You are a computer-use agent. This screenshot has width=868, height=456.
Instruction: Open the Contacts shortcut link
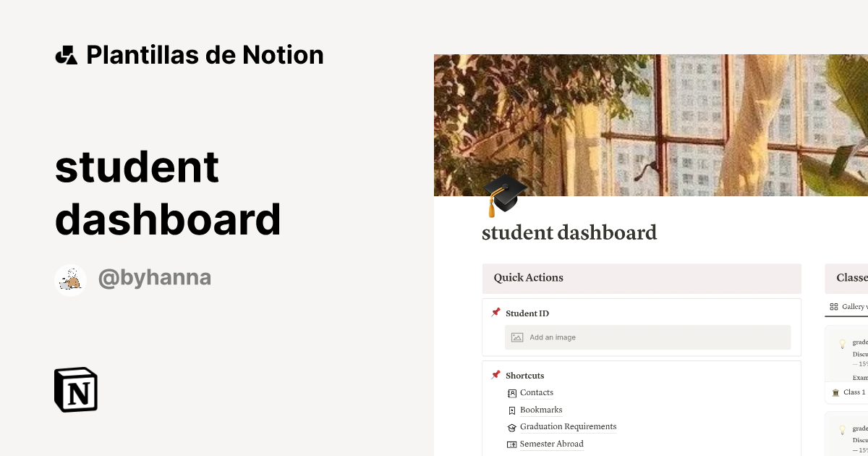pyautogui.click(x=537, y=392)
